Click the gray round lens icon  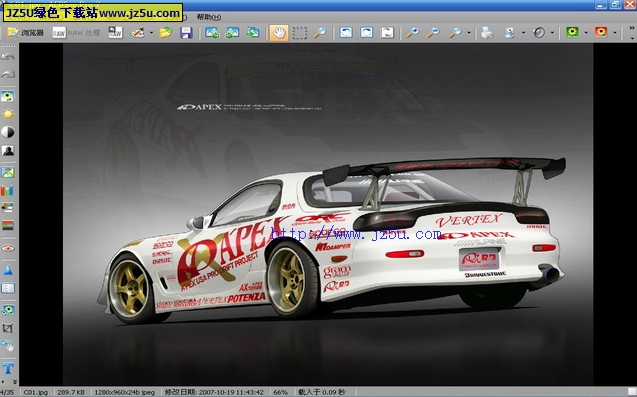(x=539, y=33)
